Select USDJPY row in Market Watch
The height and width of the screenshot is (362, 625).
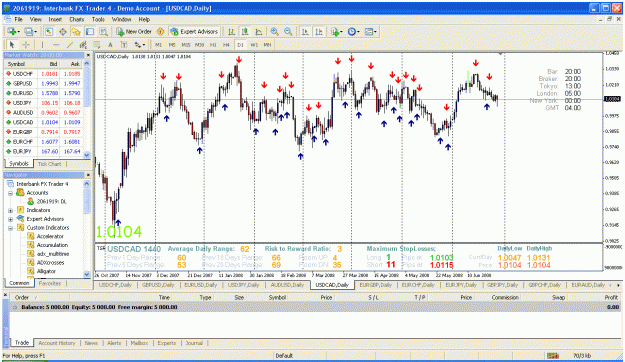[43, 103]
